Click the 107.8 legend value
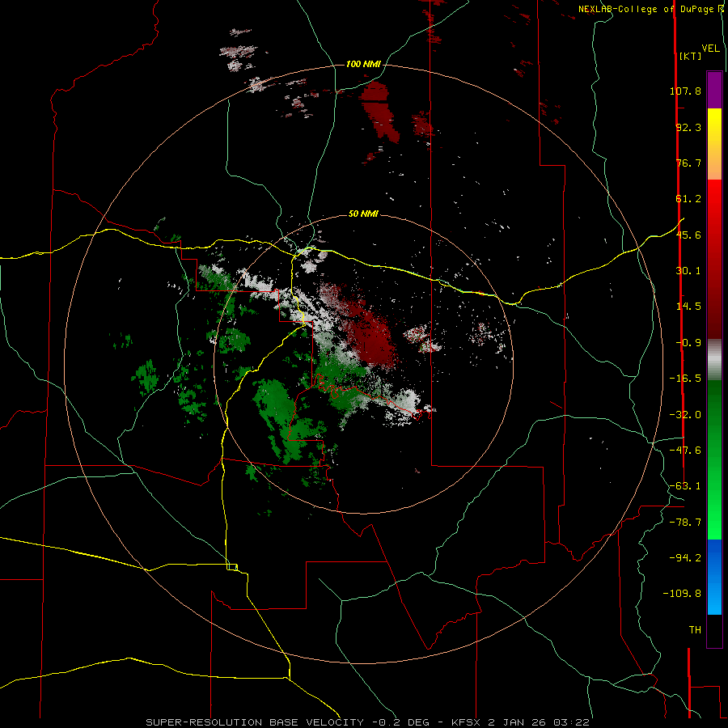 click(685, 91)
